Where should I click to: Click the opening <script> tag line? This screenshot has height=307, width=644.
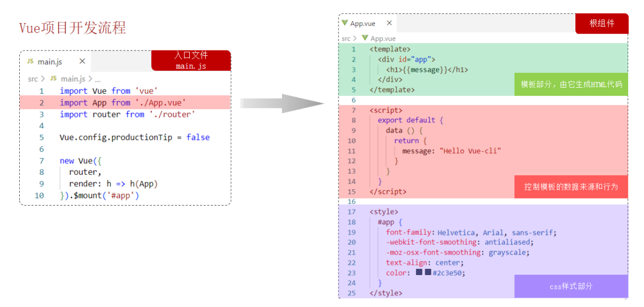click(386, 110)
